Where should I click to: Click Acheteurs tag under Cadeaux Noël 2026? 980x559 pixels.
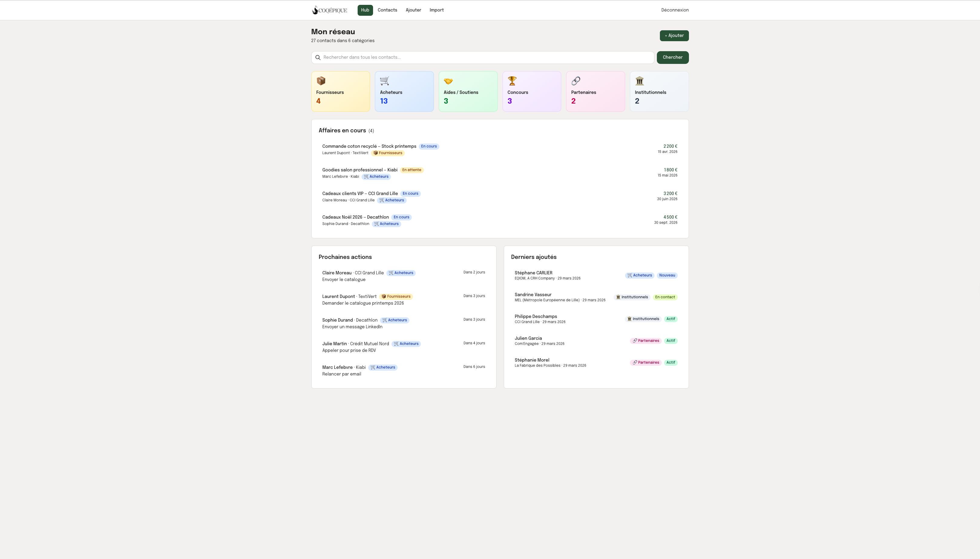coord(386,224)
